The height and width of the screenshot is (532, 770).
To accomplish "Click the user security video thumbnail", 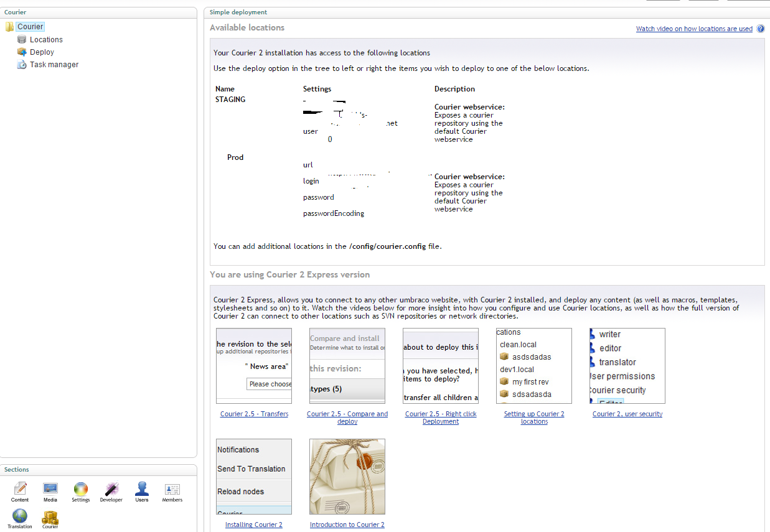I will tap(627, 366).
